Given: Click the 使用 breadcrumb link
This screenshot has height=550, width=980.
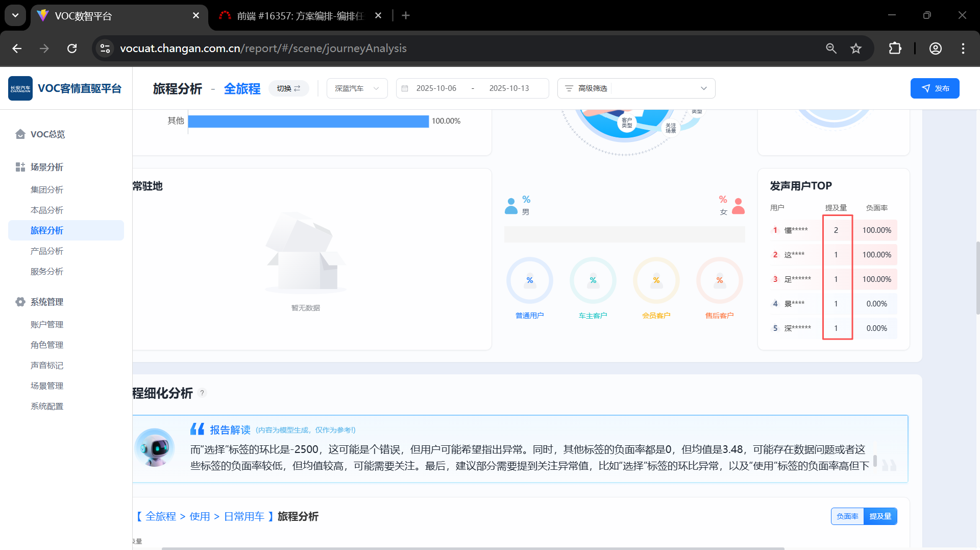Looking at the screenshot, I should click(200, 516).
